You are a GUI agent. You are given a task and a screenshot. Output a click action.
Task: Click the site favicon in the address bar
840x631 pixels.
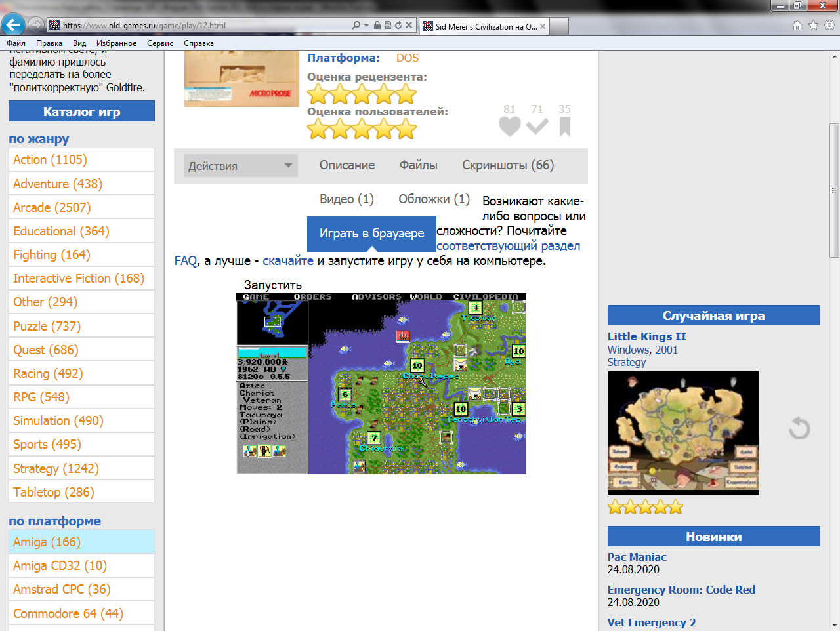[55, 26]
